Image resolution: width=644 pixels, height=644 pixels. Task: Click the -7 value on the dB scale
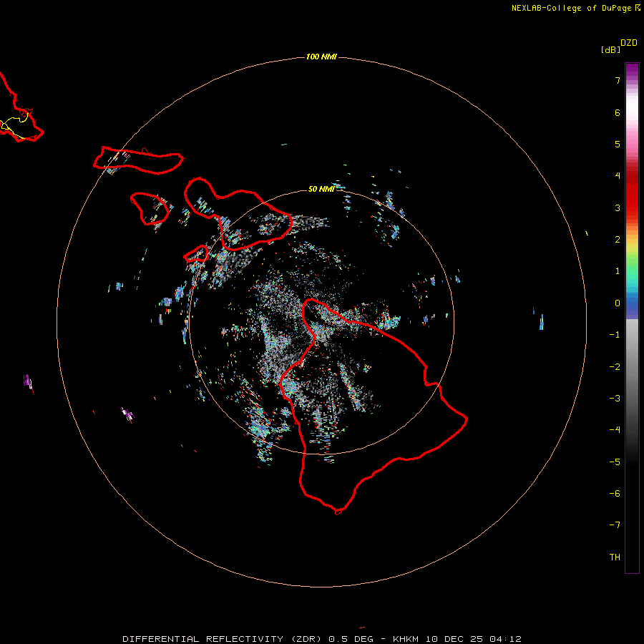[x=614, y=525]
